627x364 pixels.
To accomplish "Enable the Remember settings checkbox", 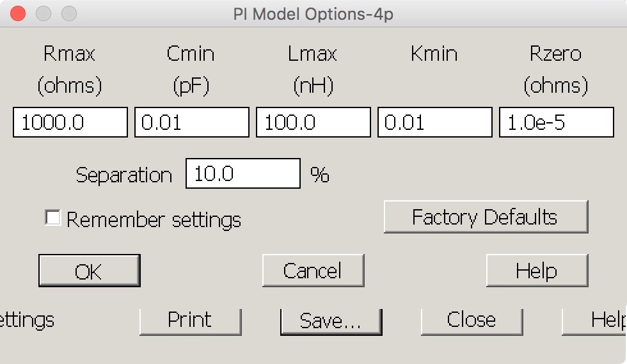I will pyautogui.click(x=52, y=218).
